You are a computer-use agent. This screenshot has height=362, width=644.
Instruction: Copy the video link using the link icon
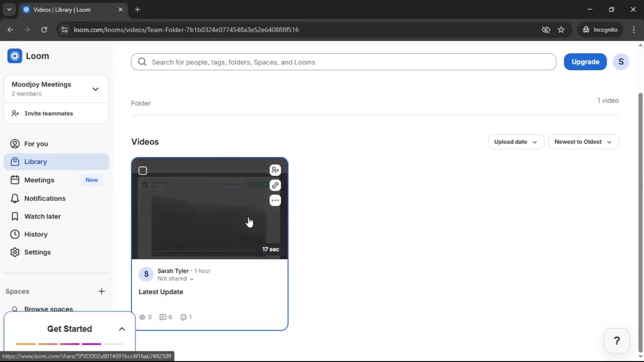(x=275, y=185)
